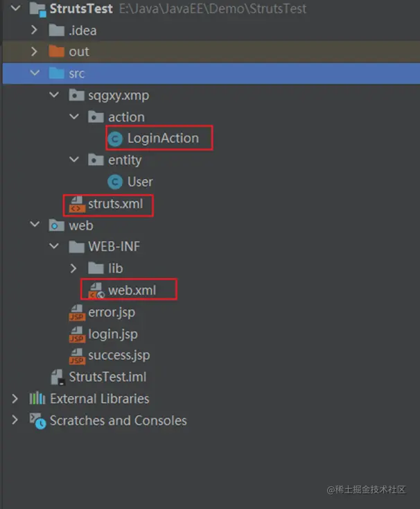Collapse the sqgxy.xmp package chevron
Viewport: 420px width, 509px height.
[x=54, y=94]
